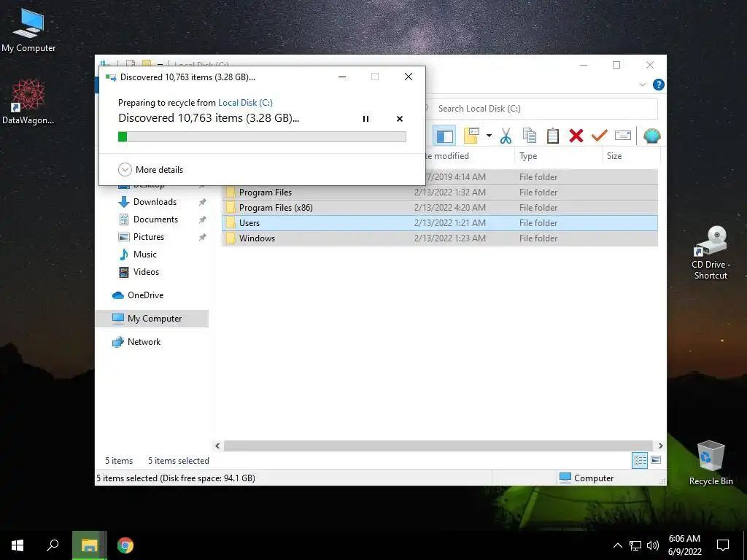Unpin Pictures using its pin icon
This screenshot has width=747, height=560.
(203, 237)
